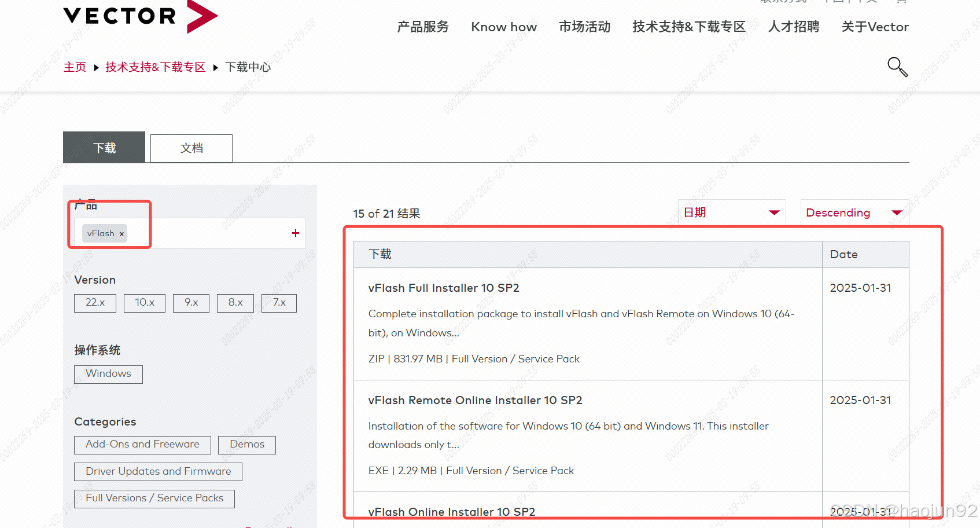Open Know how menu
980x528 pixels.
(x=504, y=27)
